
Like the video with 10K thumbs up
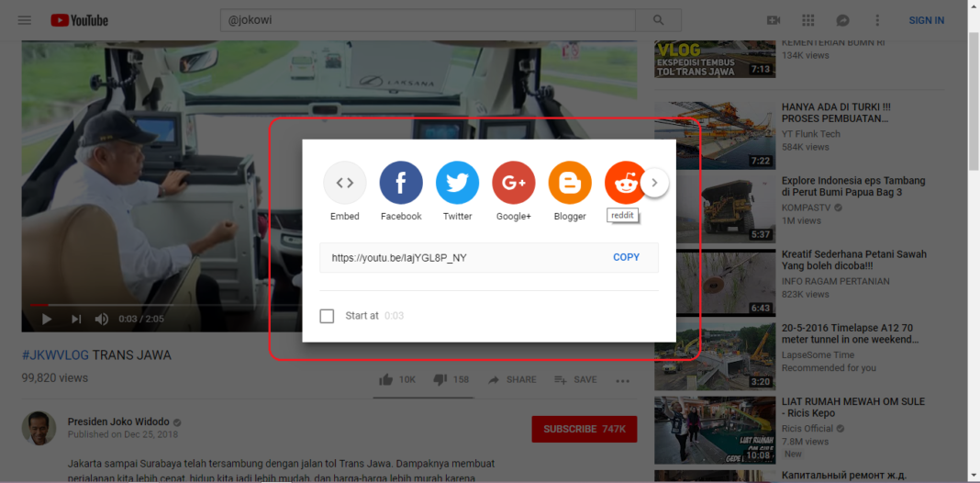point(397,380)
